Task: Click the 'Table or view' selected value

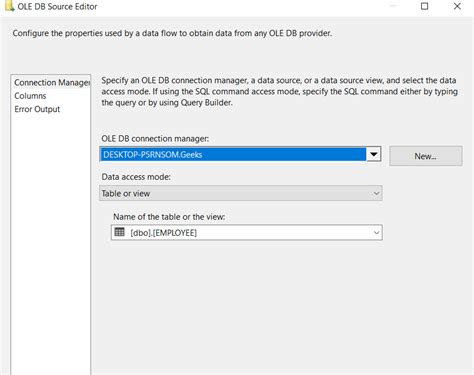Action: pos(126,194)
